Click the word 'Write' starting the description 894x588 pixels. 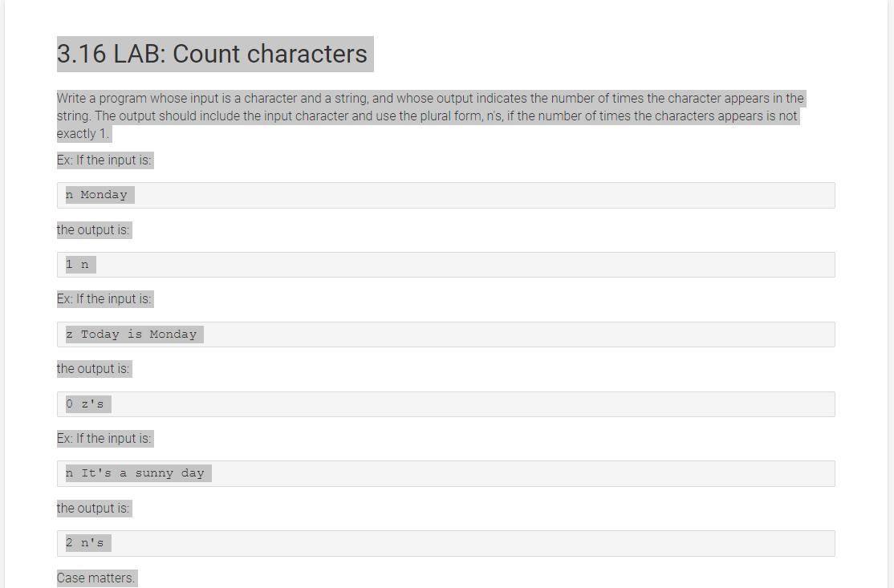(x=70, y=98)
